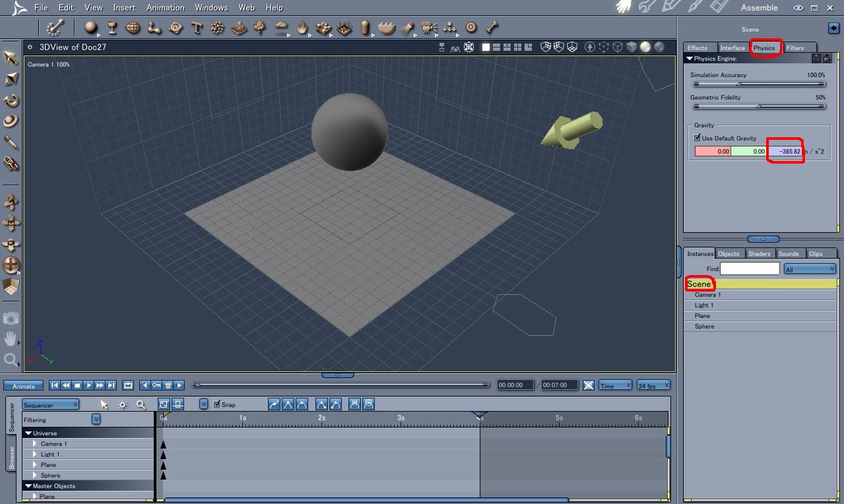Click the gravity Z value -385.82 field
Image resolution: width=844 pixels, height=504 pixels.
pyautogui.click(x=785, y=151)
